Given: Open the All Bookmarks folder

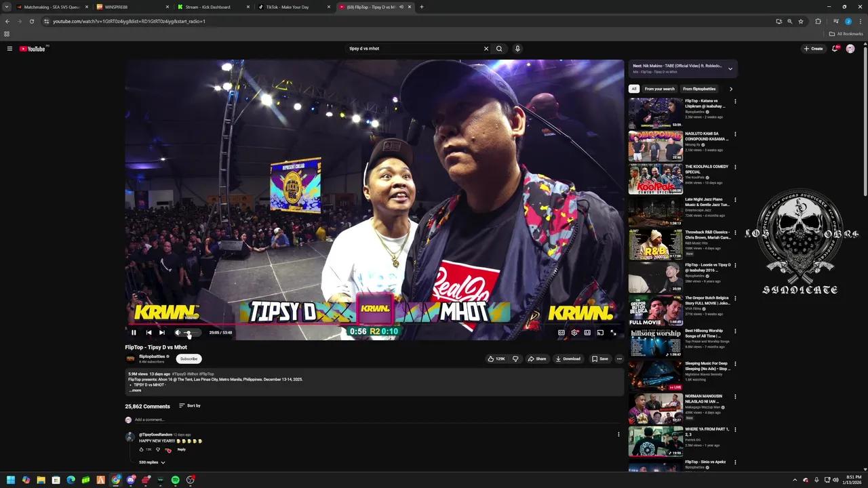Looking at the screenshot, I should point(846,34).
